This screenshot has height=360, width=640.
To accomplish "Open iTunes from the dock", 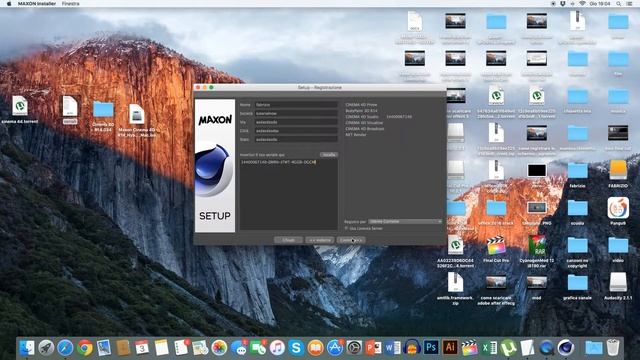I will [277, 348].
